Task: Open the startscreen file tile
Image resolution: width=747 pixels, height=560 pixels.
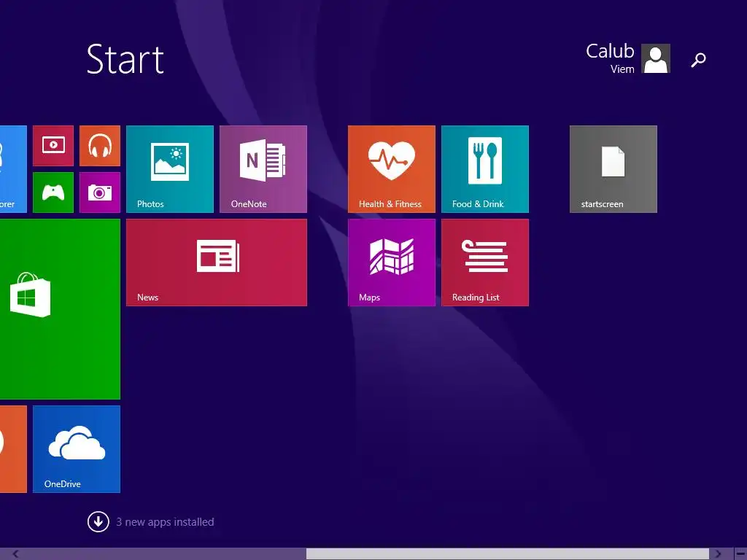Action: coord(613,169)
